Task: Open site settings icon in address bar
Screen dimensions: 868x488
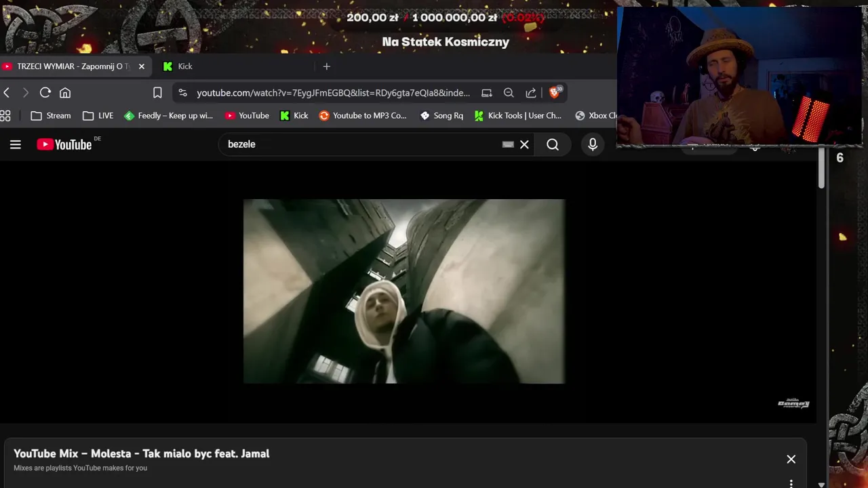Action: coord(182,93)
